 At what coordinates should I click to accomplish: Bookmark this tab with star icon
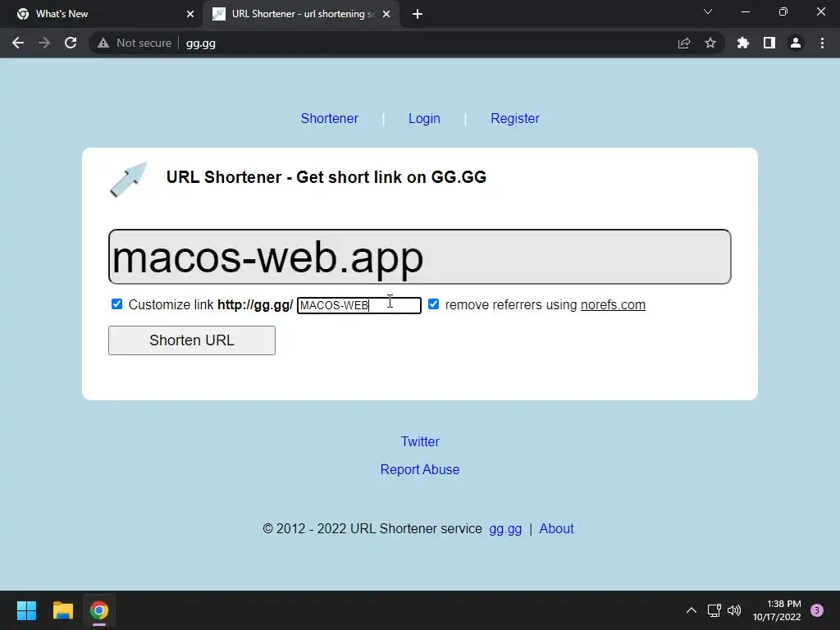710,43
